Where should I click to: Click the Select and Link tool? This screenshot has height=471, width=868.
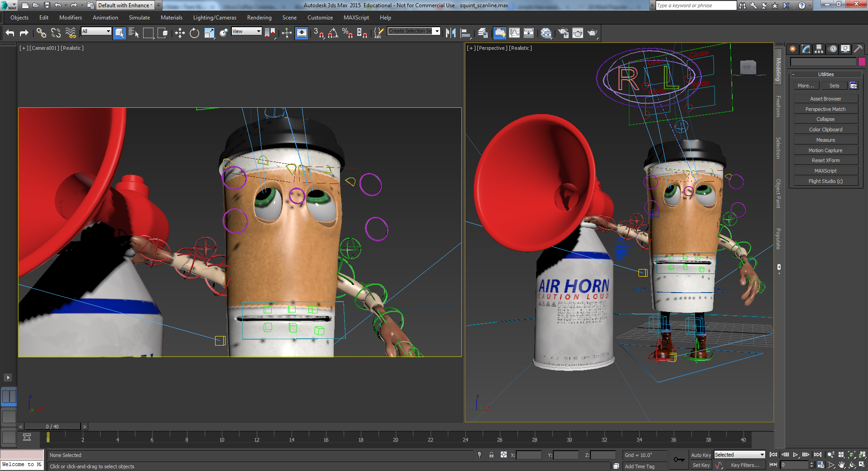coord(41,33)
